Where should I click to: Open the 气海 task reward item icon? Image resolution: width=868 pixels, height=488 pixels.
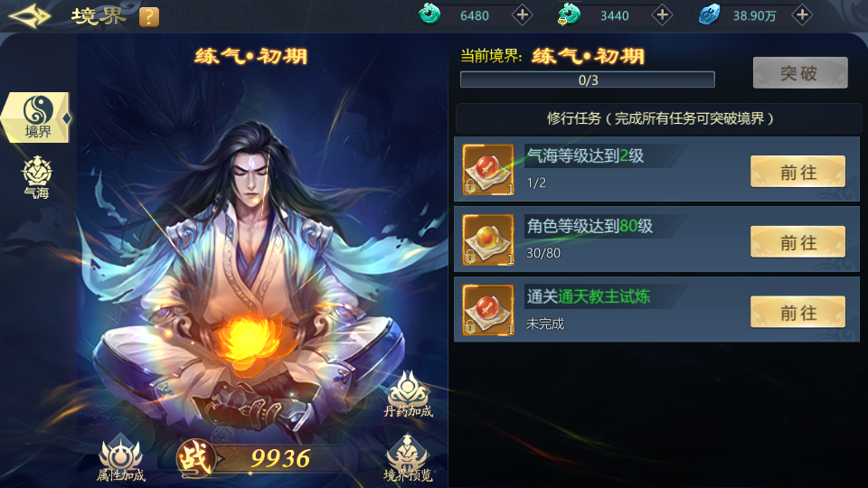[488, 169]
